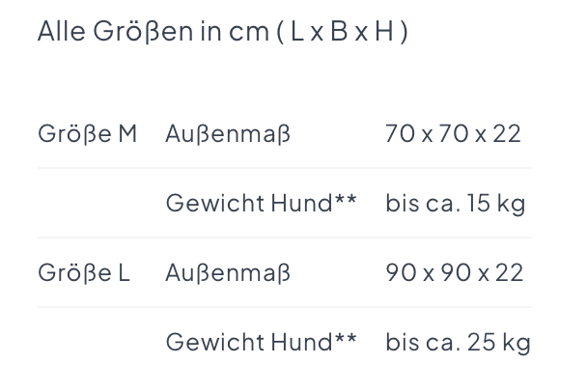Click the "bis ca. 15 kg" value
The image size is (587, 392).
(x=455, y=204)
